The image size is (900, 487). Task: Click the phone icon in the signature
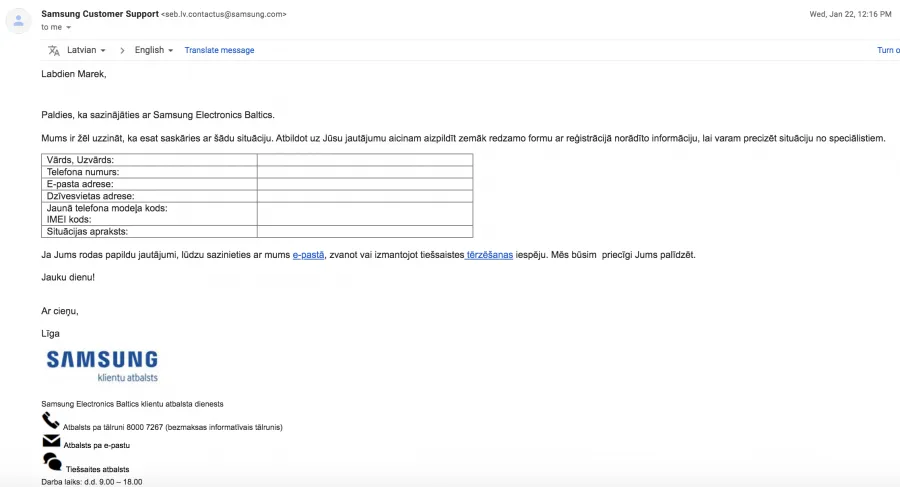pos(51,420)
